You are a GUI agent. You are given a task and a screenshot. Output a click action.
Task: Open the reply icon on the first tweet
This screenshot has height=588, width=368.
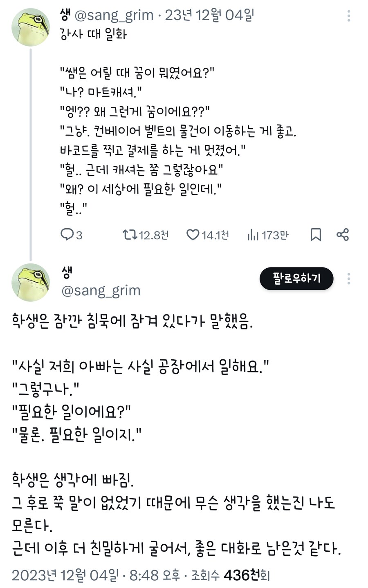[x=67, y=235]
